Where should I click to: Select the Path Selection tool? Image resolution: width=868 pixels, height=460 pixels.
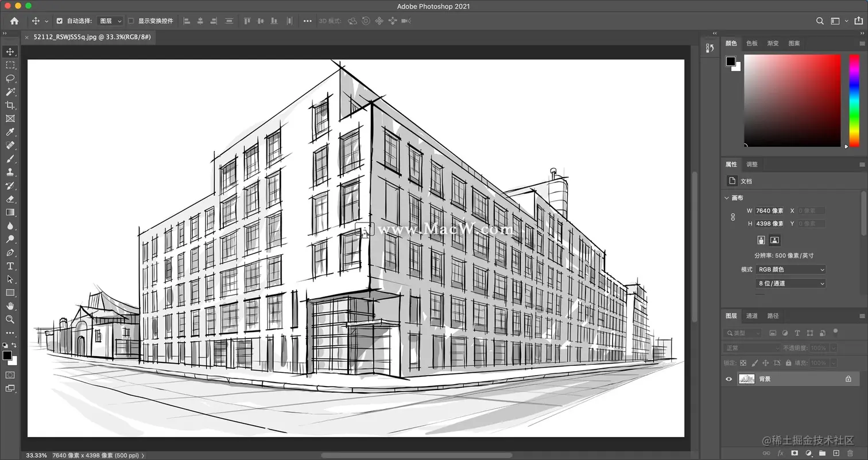point(10,279)
